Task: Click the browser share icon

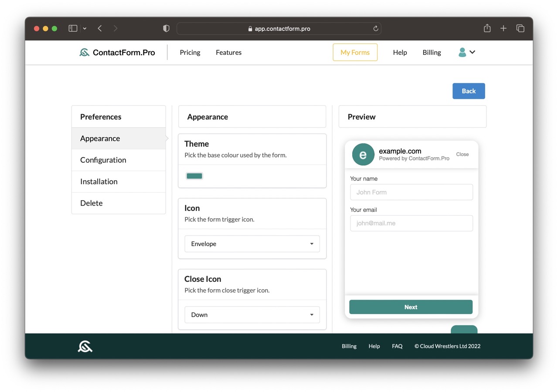Action: point(487,28)
